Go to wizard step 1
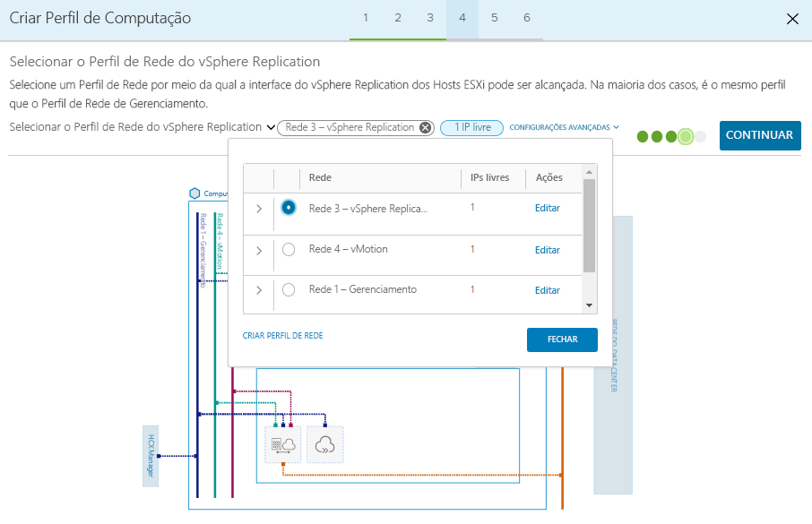 point(366,18)
